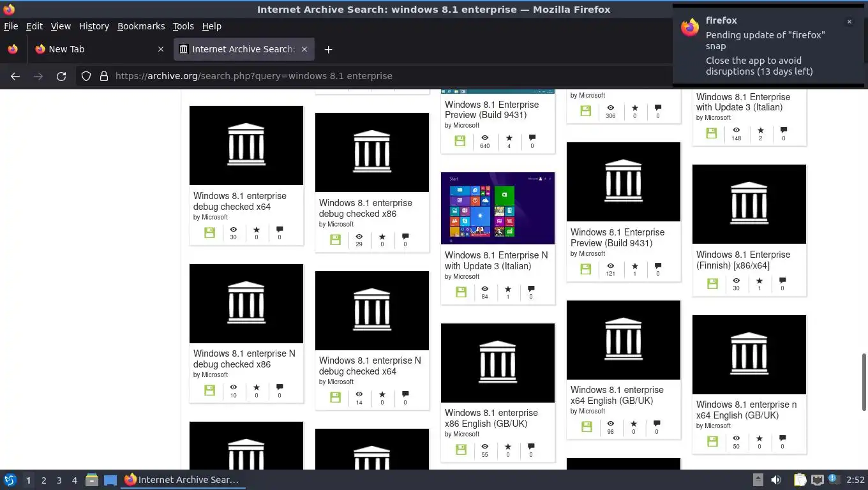Open Windows 8.1 enterprise n x64 English (GB/UK)

click(747, 410)
